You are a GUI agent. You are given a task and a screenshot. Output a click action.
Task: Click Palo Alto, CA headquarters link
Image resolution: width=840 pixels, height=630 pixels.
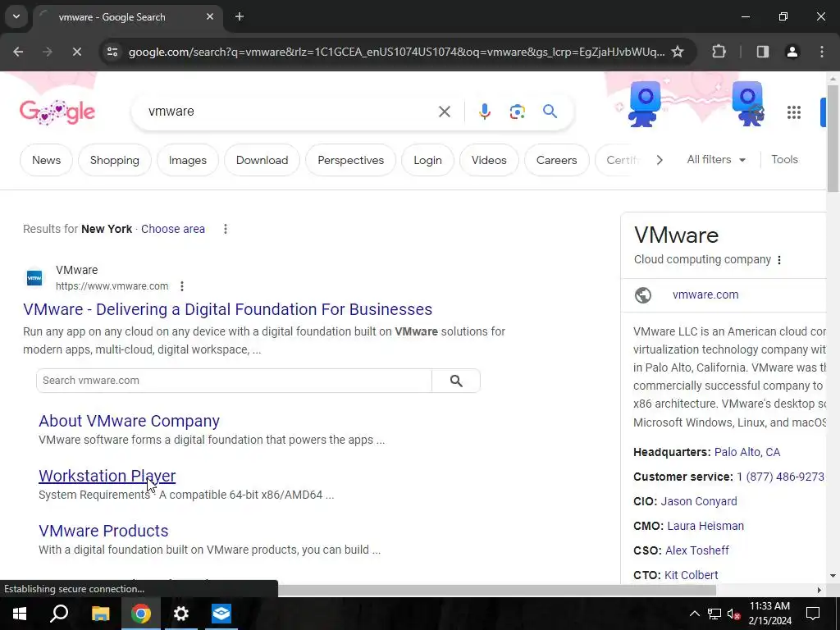coord(747,452)
